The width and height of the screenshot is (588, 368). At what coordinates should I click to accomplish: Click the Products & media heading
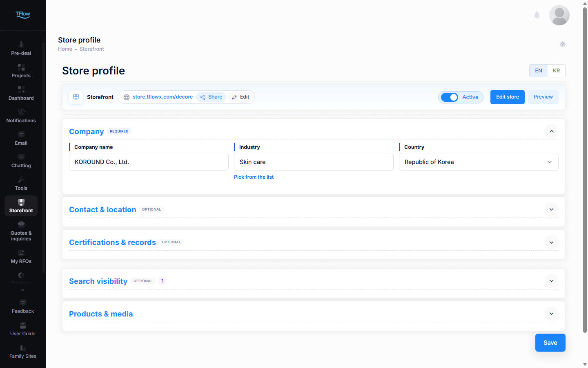point(101,314)
